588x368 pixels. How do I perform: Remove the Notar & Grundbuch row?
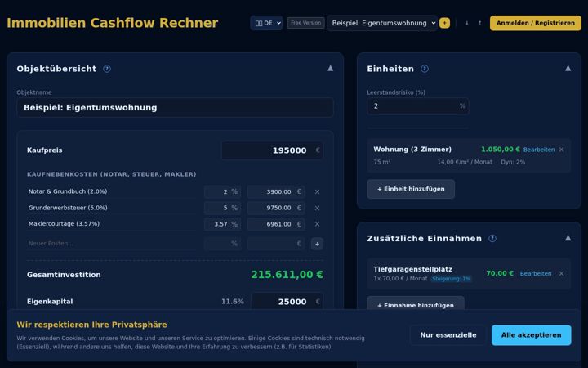tap(317, 192)
